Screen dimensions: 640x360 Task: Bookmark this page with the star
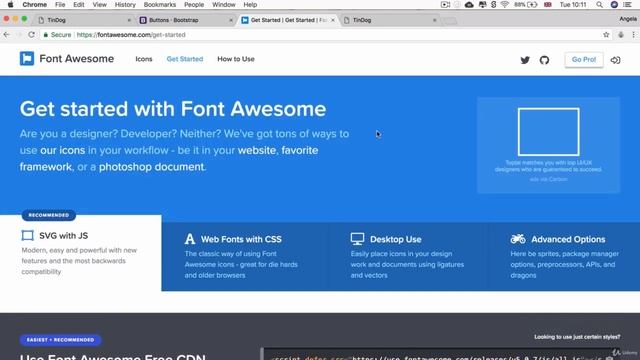(x=606, y=35)
